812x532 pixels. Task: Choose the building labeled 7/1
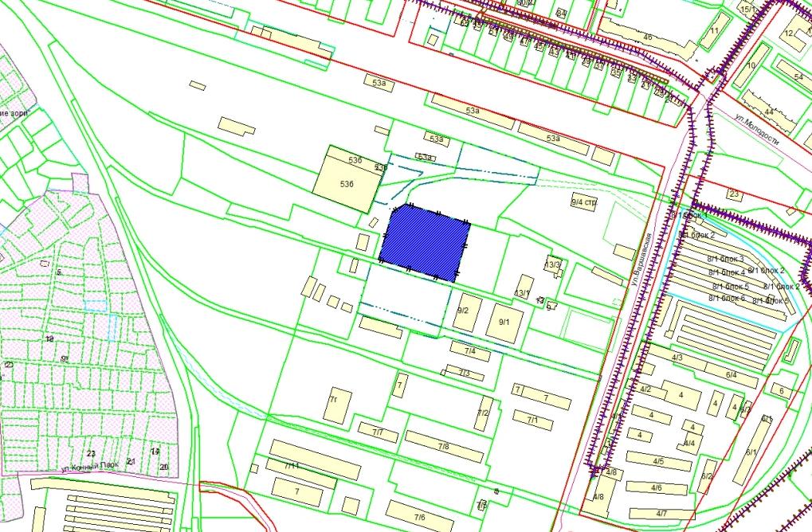533,419
